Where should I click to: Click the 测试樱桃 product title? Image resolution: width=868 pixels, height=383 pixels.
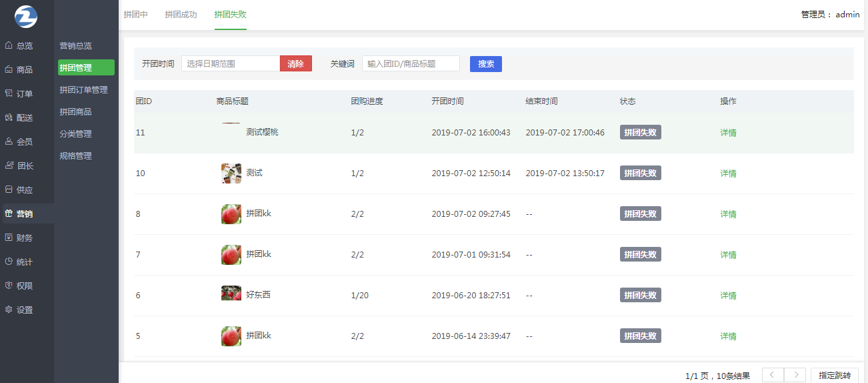pos(262,132)
